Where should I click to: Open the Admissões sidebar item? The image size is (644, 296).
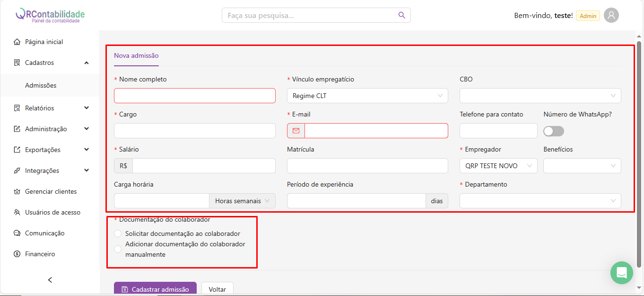(41, 85)
